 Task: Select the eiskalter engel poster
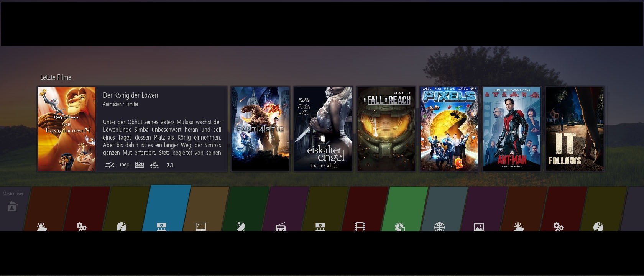(x=323, y=129)
